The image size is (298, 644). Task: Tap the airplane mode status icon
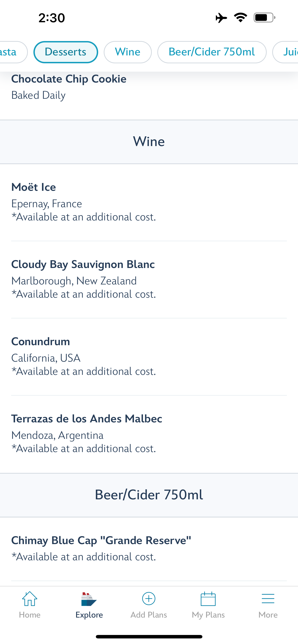click(x=221, y=18)
